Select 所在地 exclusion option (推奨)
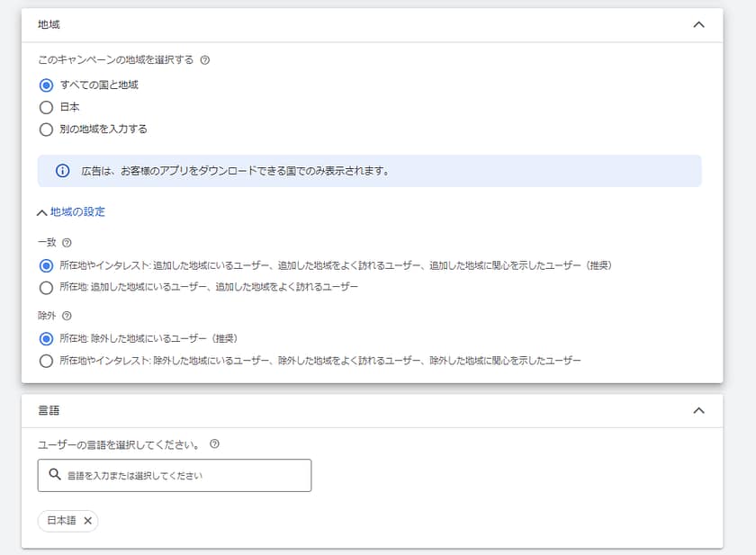 tap(47, 338)
